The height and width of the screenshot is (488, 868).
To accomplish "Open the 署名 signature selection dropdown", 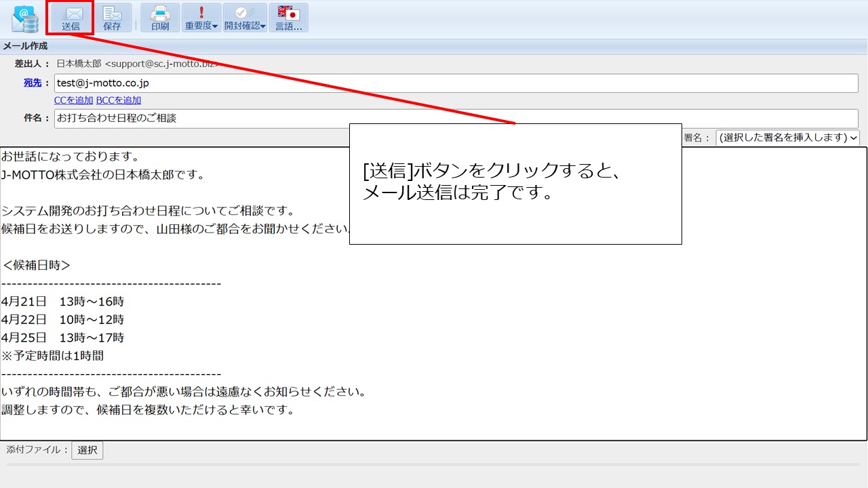I will click(x=787, y=138).
